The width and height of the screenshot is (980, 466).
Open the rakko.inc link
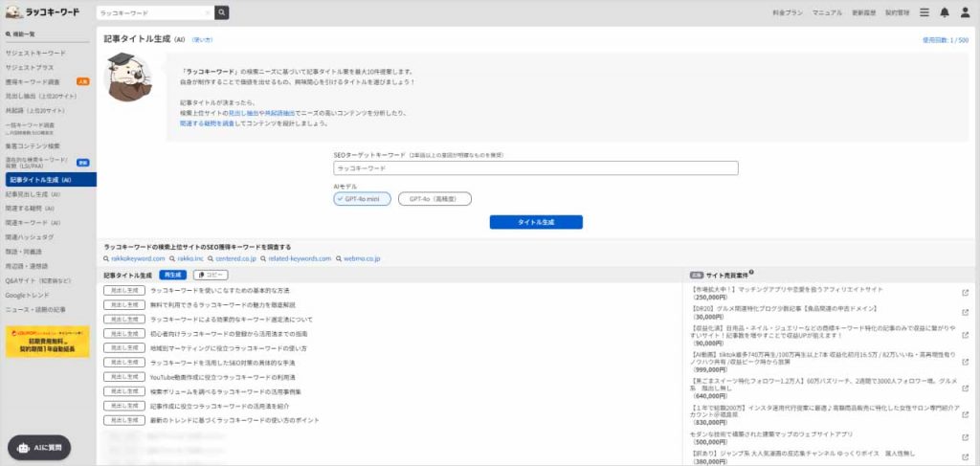(x=190, y=258)
